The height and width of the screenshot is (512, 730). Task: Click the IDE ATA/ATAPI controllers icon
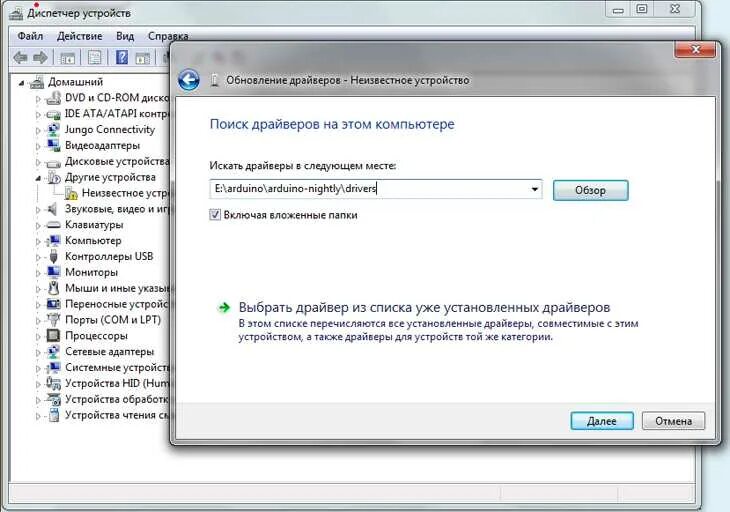(x=54, y=114)
